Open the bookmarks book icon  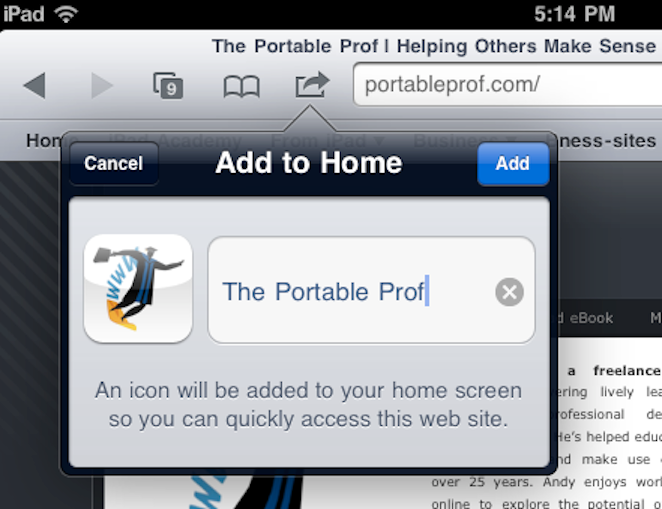tap(241, 86)
